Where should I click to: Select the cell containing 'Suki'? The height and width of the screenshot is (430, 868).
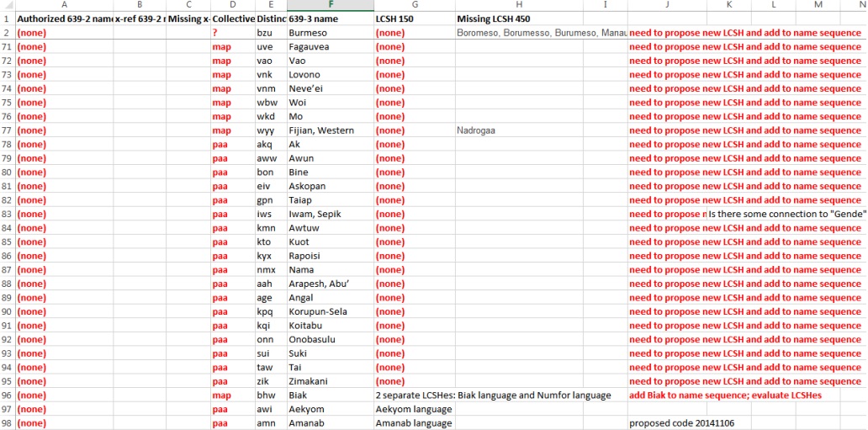[x=331, y=353]
